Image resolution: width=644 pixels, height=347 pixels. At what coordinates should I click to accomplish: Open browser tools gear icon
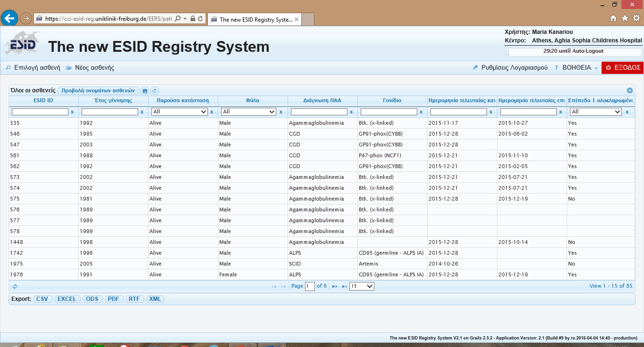(x=636, y=18)
